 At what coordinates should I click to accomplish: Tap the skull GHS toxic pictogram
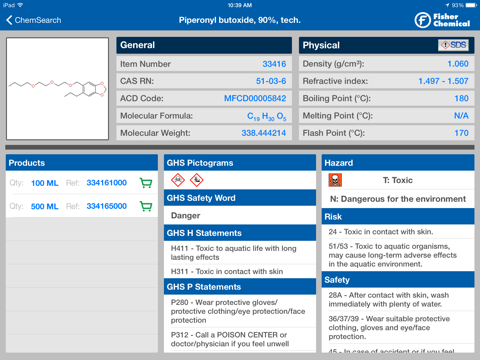[178, 180]
